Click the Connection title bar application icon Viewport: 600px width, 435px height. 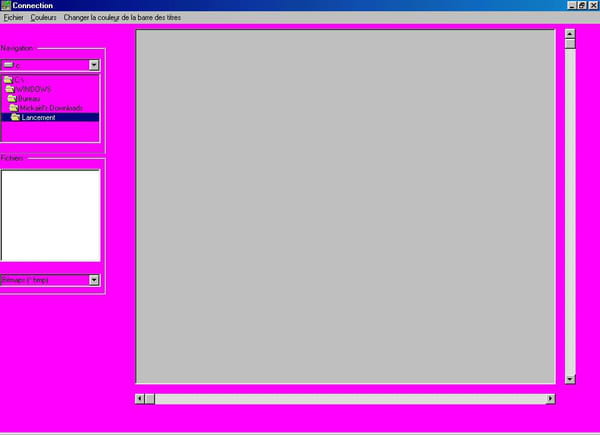6,5
